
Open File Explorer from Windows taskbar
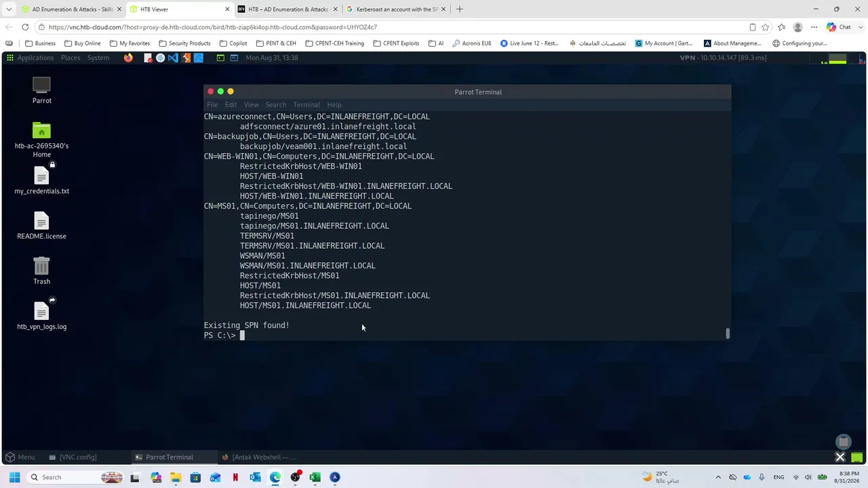pyautogui.click(x=176, y=477)
